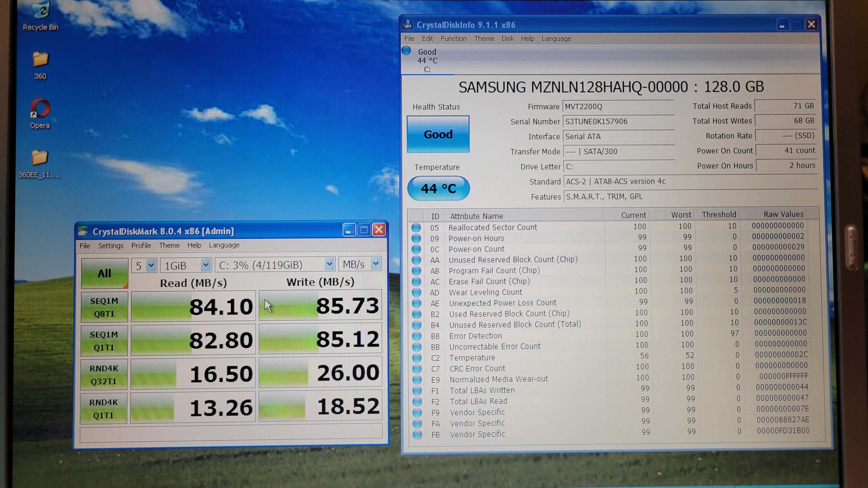Viewport: 868px width, 488px height.
Task: Open Profile menu in CrystalDiskMark
Action: pos(141,245)
